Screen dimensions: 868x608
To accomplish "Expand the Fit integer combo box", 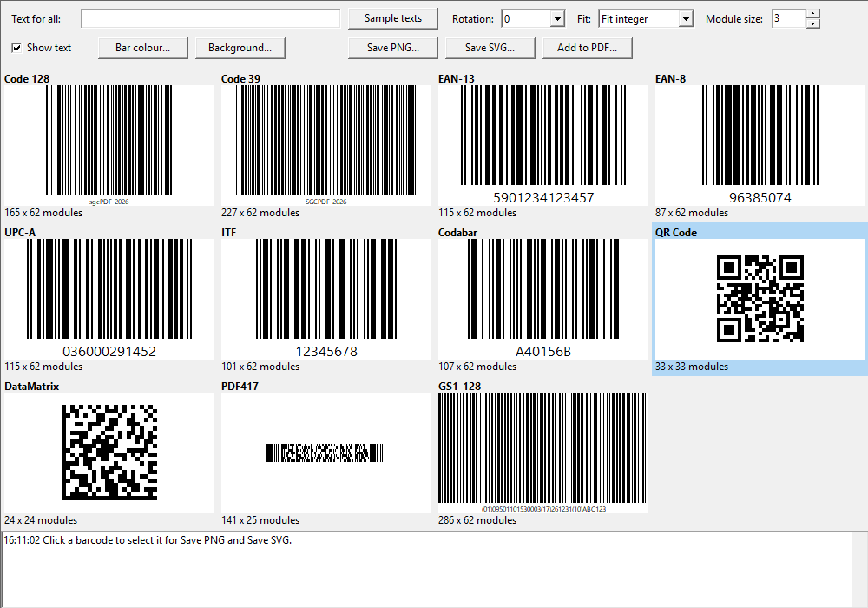I will tap(686, 19).
